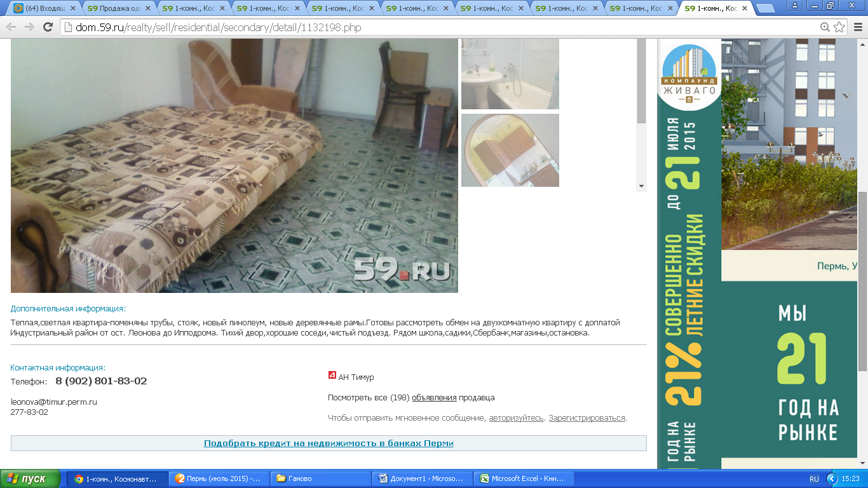Open the Chrome hamburger menu
The height and width of the screenshot is (488, 868).
[857, 27]
